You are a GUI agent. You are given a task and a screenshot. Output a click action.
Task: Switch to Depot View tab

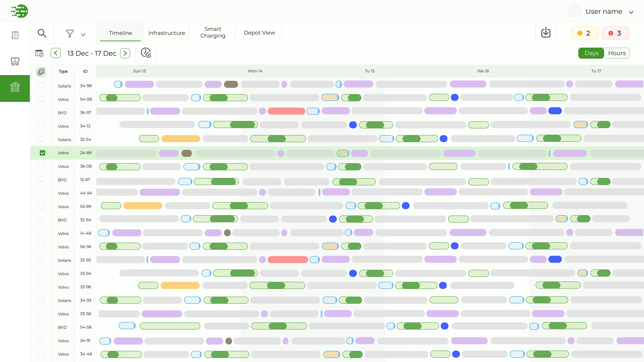tap(259, 33)
